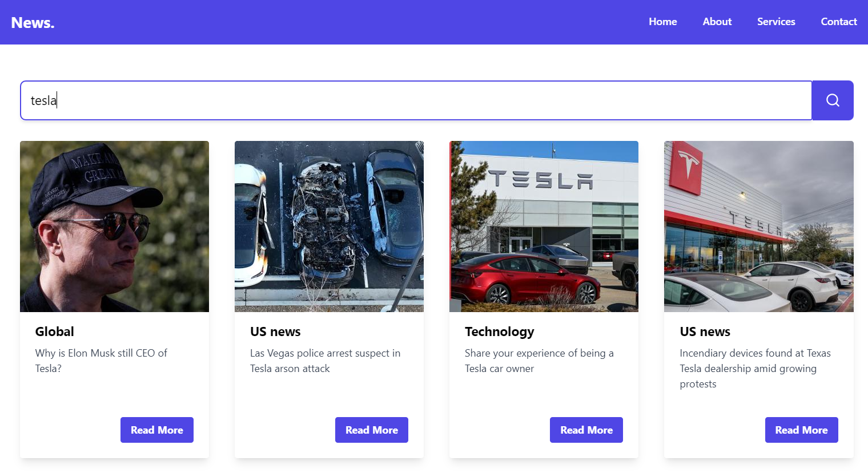
Task: Focus the search field containing tesla
Action: 416,100
